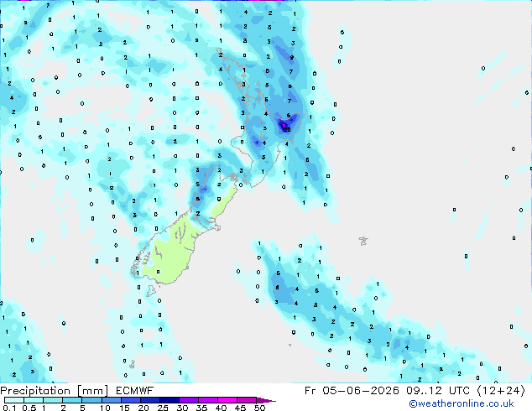
Task: Click the 5–10 mm legend swatch
Action: click(91, 400)
